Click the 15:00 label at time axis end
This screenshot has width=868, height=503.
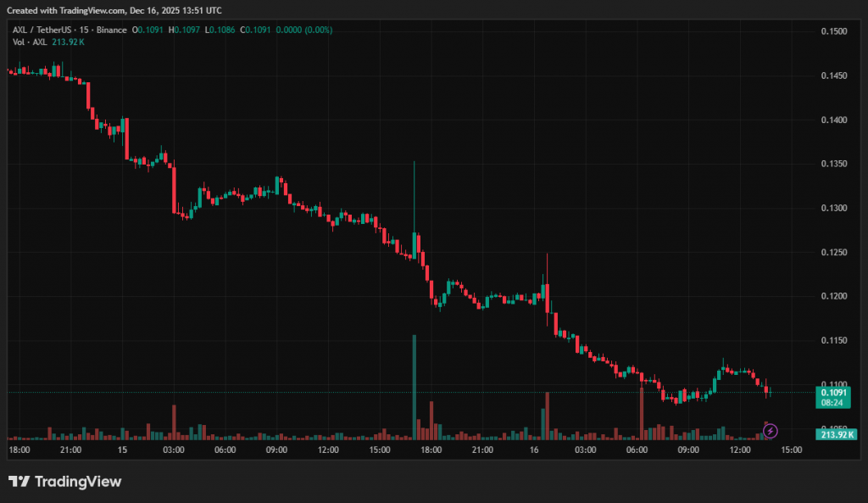791,450
